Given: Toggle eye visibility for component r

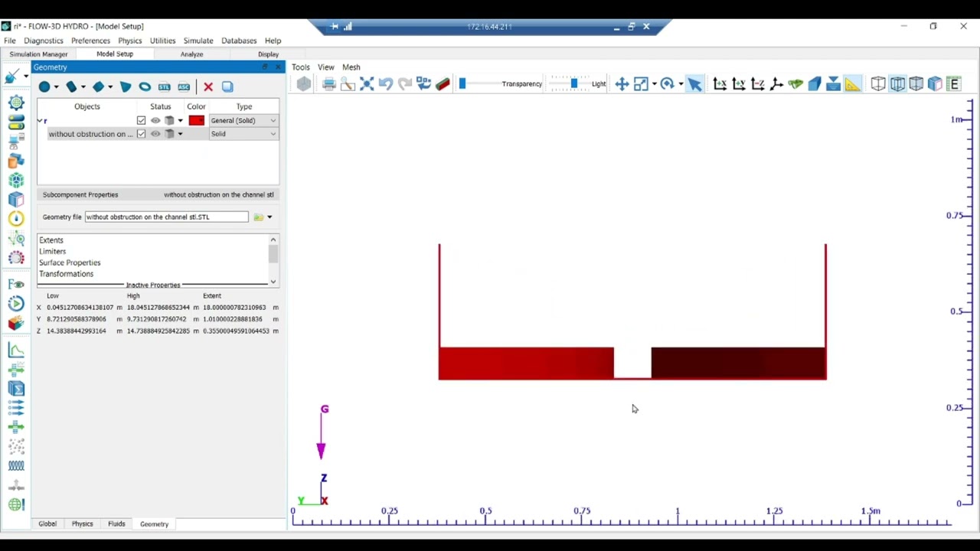Looking at the screenshot, I should 155,121.
